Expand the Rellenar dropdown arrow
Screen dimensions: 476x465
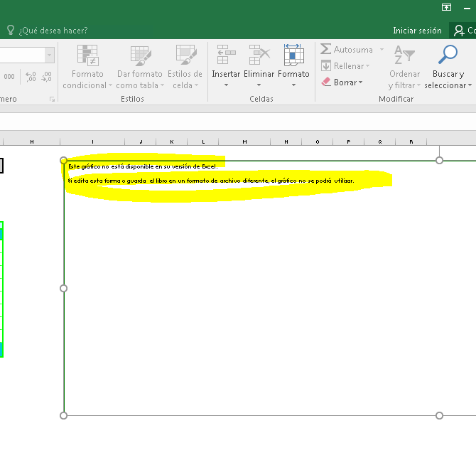pyautogui.click(x=367, y=65)
